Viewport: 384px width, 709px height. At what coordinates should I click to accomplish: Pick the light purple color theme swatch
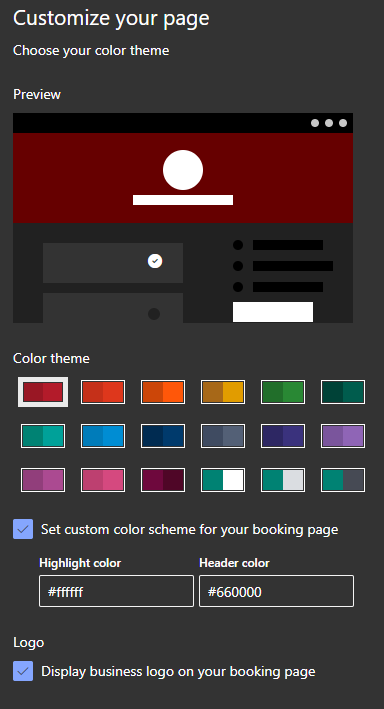coord(343,436)
